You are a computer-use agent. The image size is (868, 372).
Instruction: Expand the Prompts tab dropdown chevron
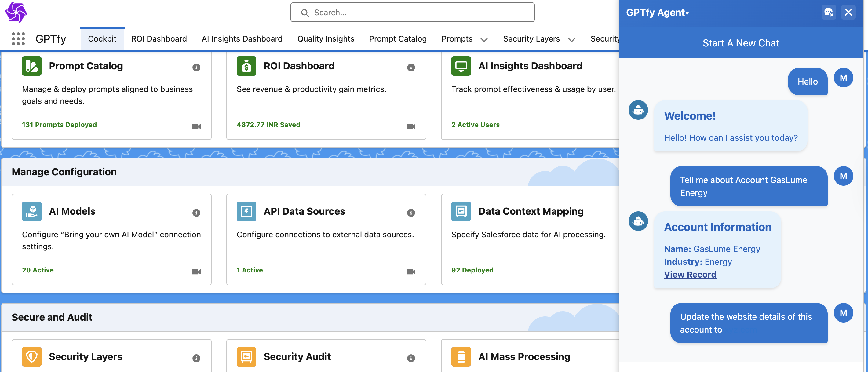[484, 40]
